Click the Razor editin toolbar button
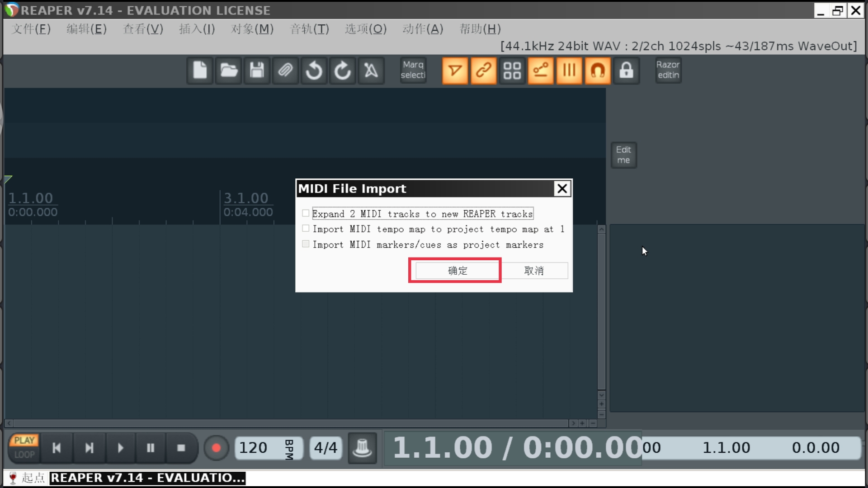Image resolution: width=868 pixels, height=488 pixels. 668,70
